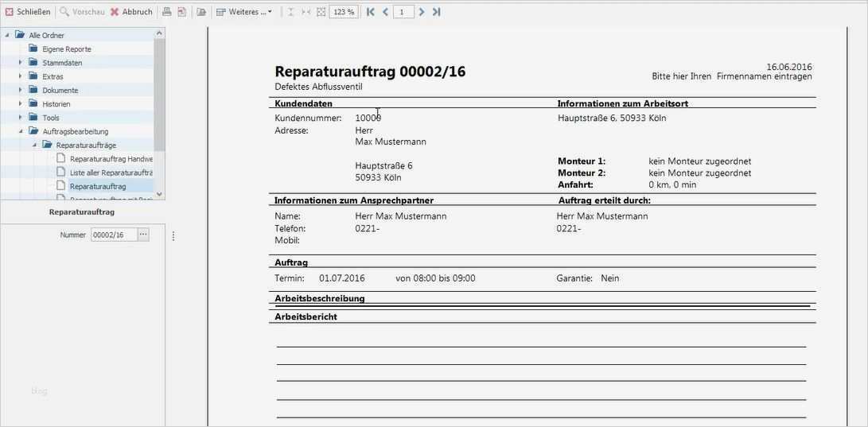Select the Dokumente folder label
Image resolution: width=868 pixels, height=427 pixels.
(x=60, y=90)
